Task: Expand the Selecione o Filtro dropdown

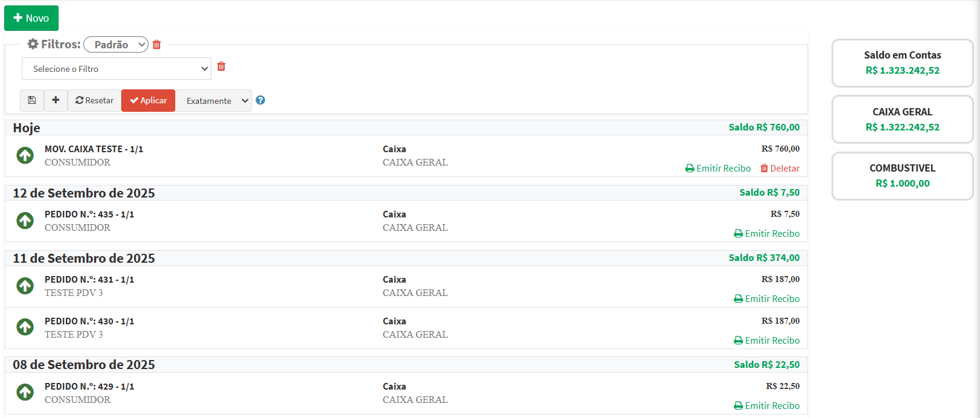Action: tap(117, 69)
